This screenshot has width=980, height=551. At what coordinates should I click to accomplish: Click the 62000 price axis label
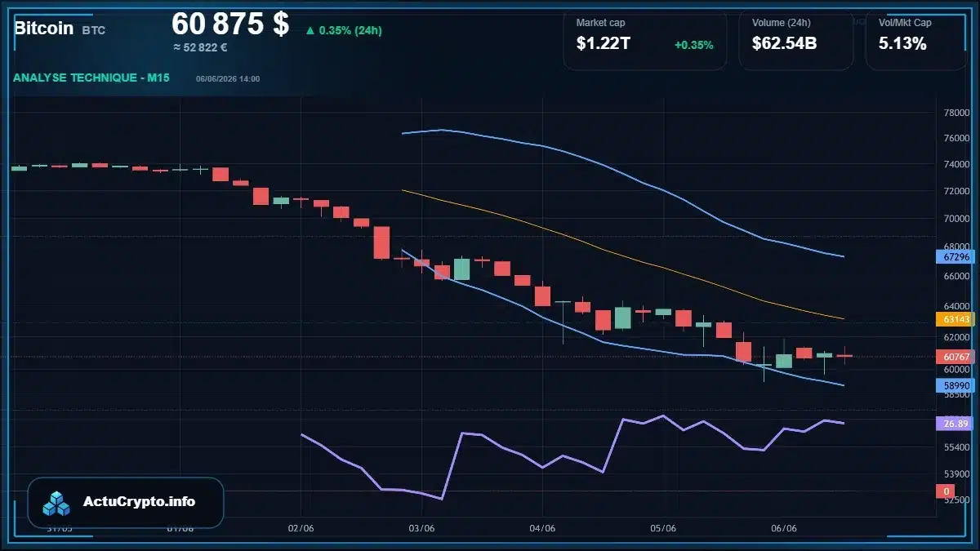(956, 337)
